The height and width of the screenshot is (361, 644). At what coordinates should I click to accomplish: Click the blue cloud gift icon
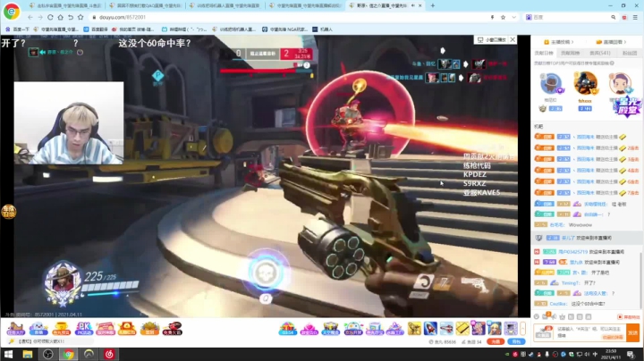click(x=38, y=328)
